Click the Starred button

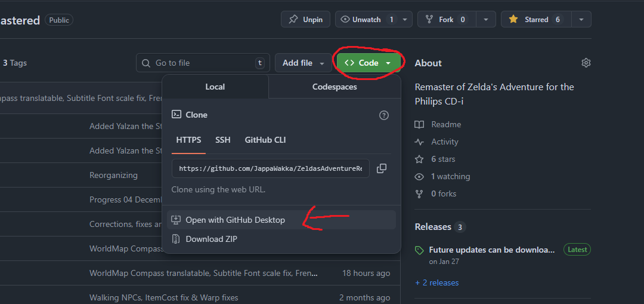click(x=535, y=19)
